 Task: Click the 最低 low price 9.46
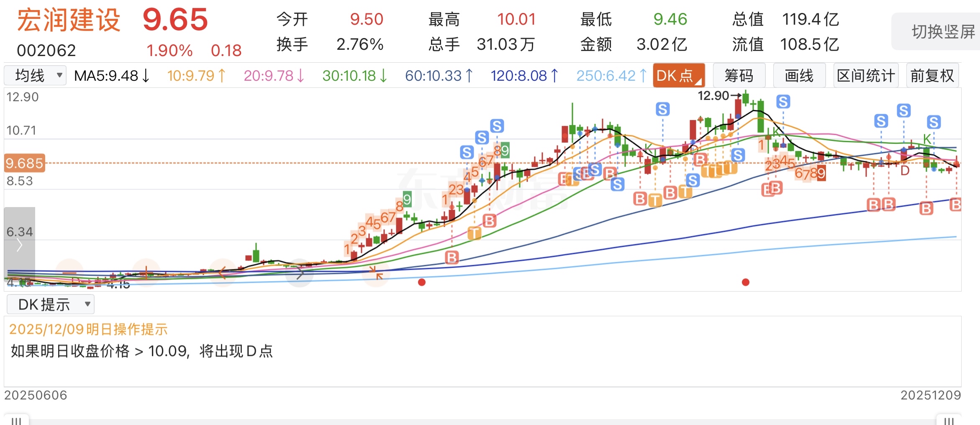[x=670, y=19]
